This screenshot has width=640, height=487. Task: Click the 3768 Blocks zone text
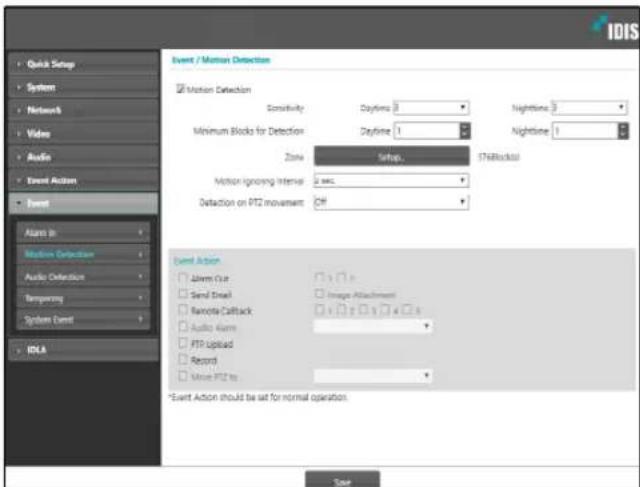point(499,157)
